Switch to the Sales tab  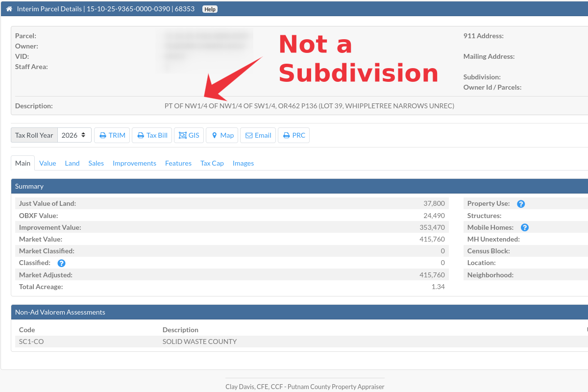[x=96, y=163]
